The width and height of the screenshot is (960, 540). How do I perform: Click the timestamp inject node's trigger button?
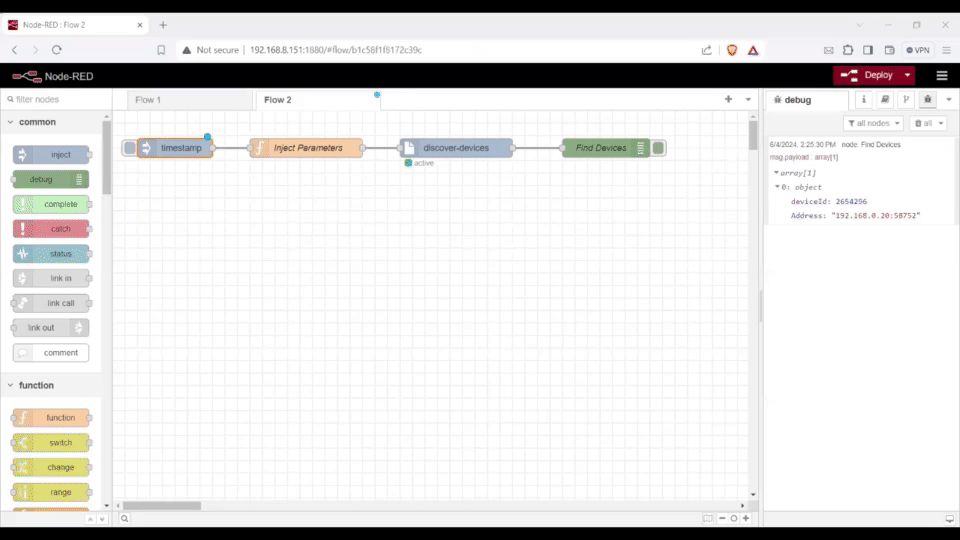(129, 148)
